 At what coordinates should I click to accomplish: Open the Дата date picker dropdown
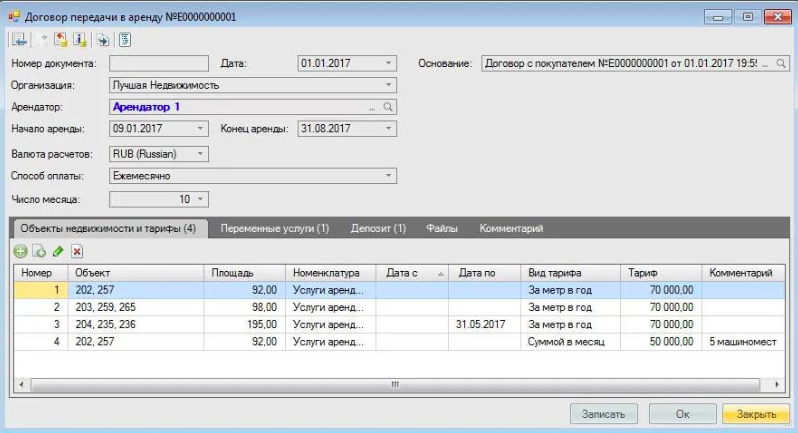[388, 63]
